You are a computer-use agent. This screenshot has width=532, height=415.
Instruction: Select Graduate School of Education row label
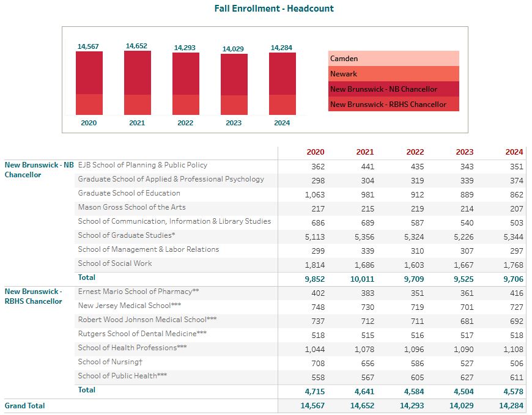(129, 193)
